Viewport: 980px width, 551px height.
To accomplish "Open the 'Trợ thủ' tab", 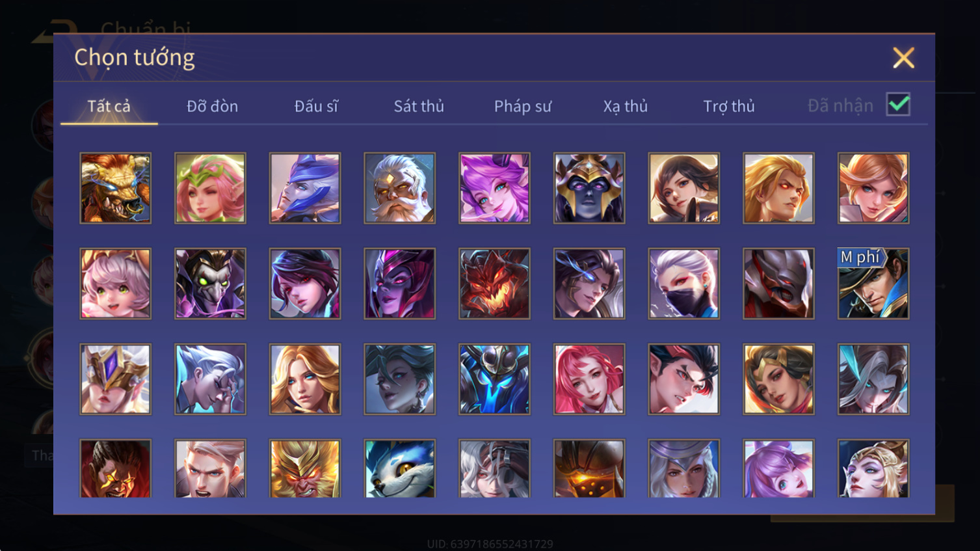I will [729, 106].
